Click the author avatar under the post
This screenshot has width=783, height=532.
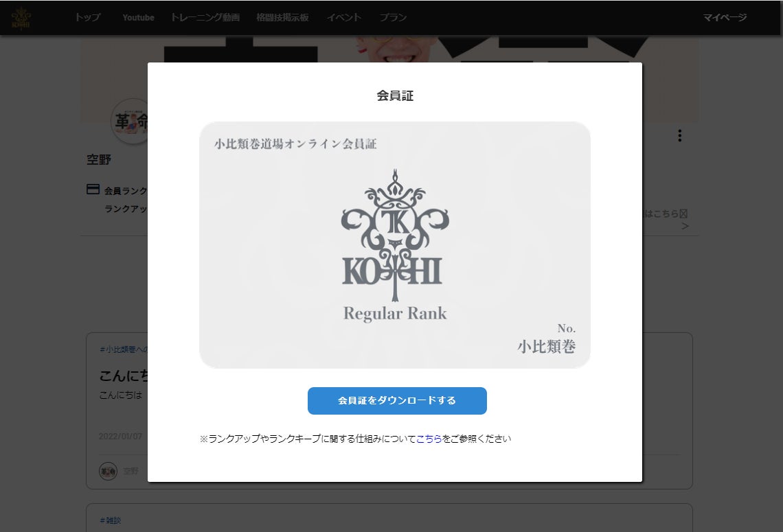tap(108, 471)
